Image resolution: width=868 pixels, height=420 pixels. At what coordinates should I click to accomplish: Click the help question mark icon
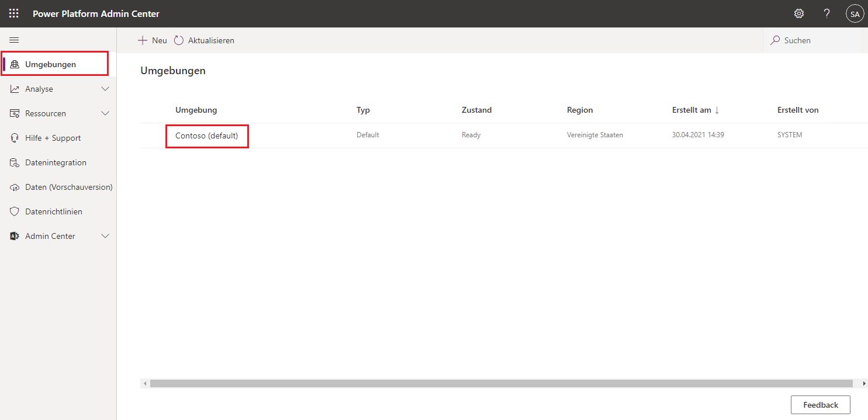pos(826,13)
